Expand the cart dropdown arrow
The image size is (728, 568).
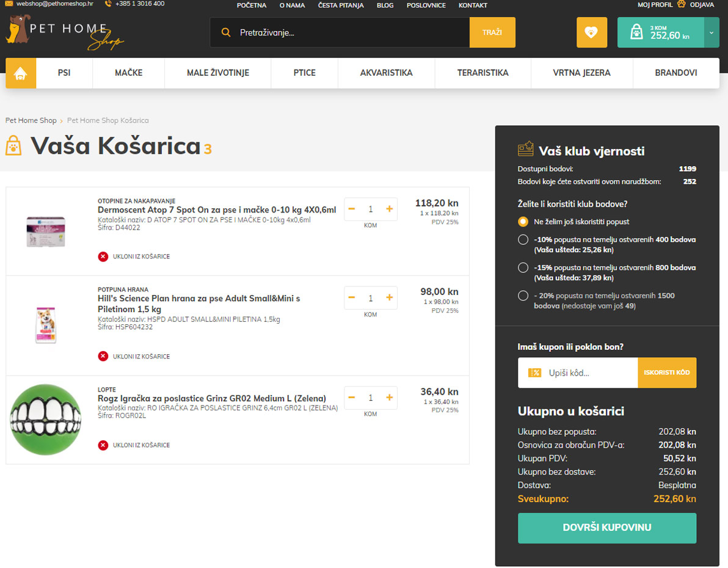coord(712,32)
